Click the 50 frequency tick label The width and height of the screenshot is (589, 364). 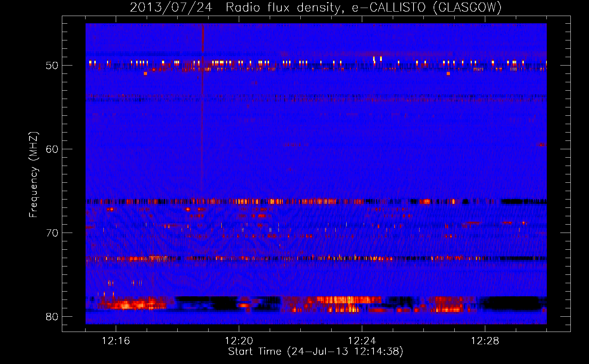52,66
